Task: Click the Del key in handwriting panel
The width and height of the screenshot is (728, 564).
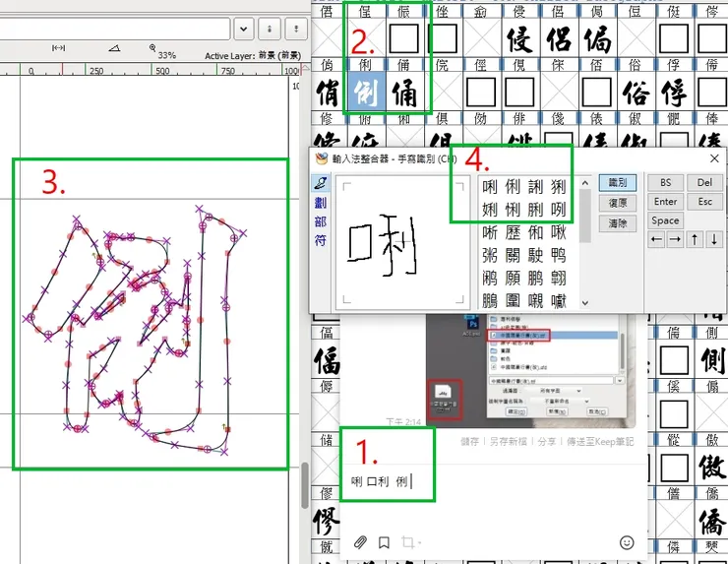Action: (704, 182)
